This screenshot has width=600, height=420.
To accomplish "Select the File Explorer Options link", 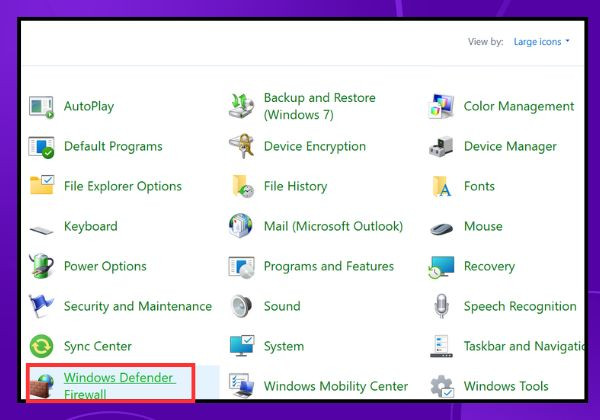I will pos(123,186).
